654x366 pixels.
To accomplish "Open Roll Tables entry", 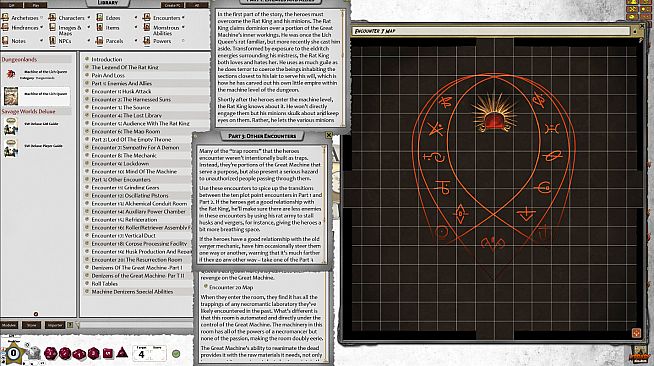I will click(x=105, y=283).
